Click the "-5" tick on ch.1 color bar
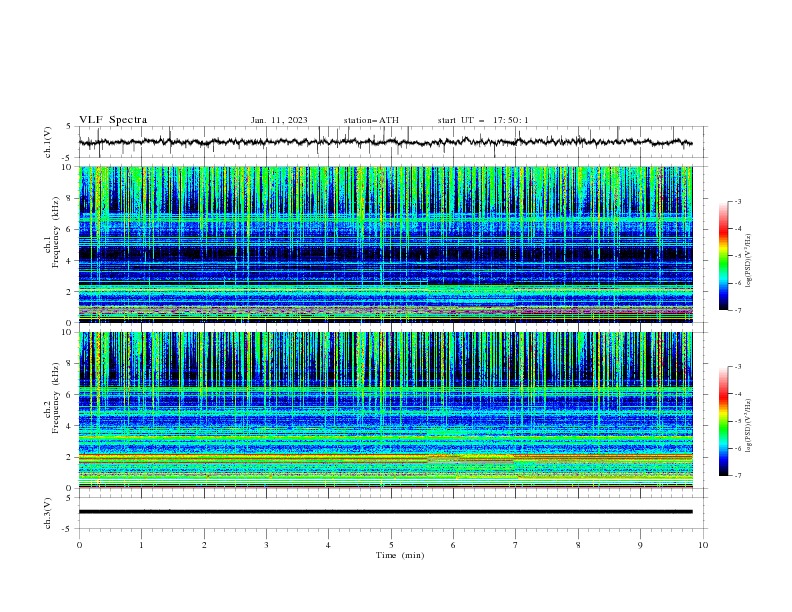Screen dimensions: 792x612 (737, 256)
